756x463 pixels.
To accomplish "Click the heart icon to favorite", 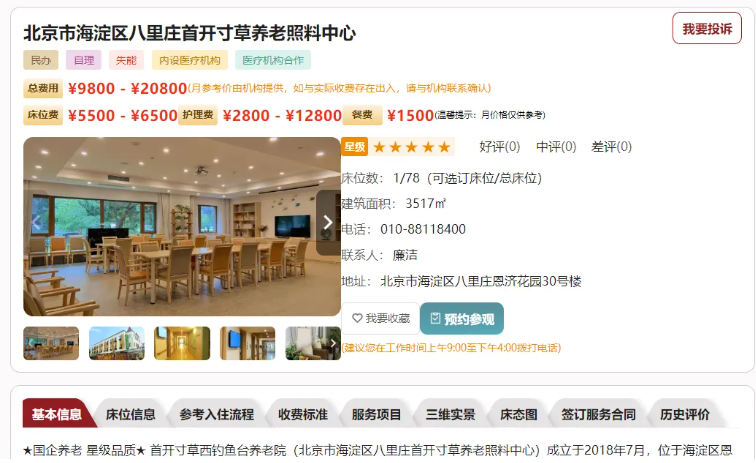I will tap(357, 318).
